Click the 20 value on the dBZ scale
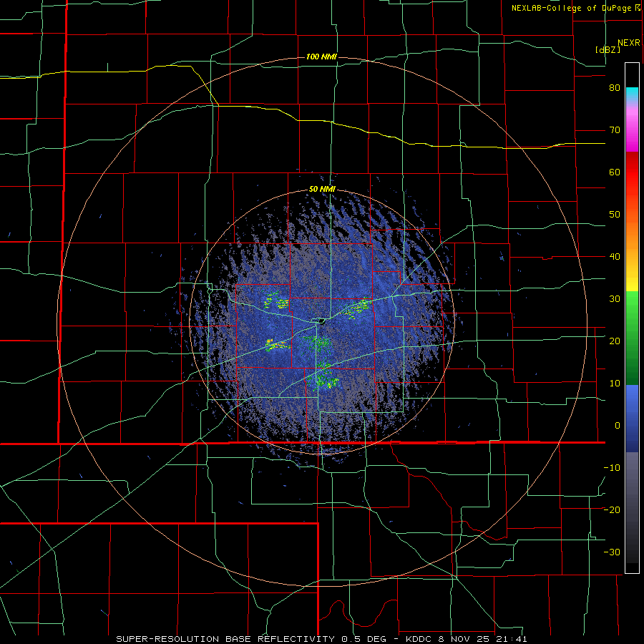 coord(615,341)
